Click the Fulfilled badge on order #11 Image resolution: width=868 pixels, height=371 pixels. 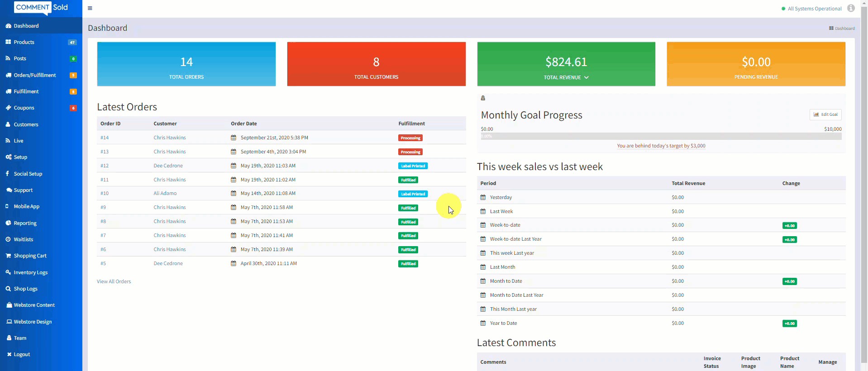tap(408, 180)
